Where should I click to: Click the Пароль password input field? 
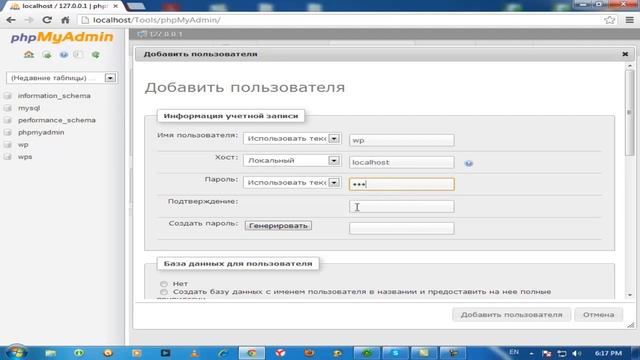click(402, 184)
